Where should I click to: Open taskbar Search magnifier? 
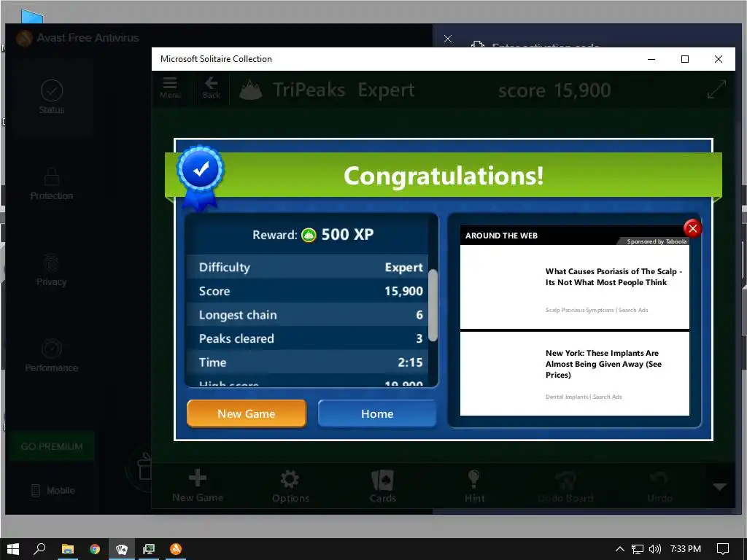pyautogui.click(x=39, y=549)
